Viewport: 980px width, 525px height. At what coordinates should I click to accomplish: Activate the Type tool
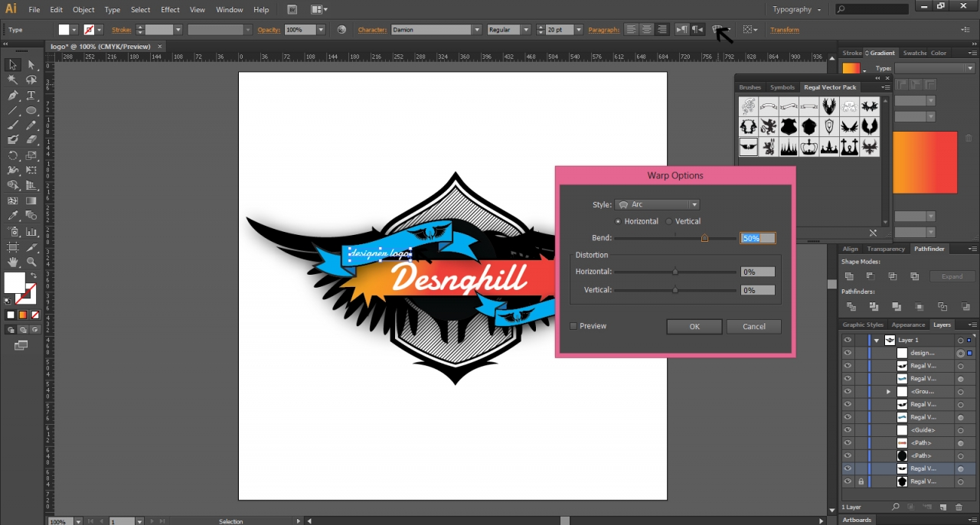(31, 96)
